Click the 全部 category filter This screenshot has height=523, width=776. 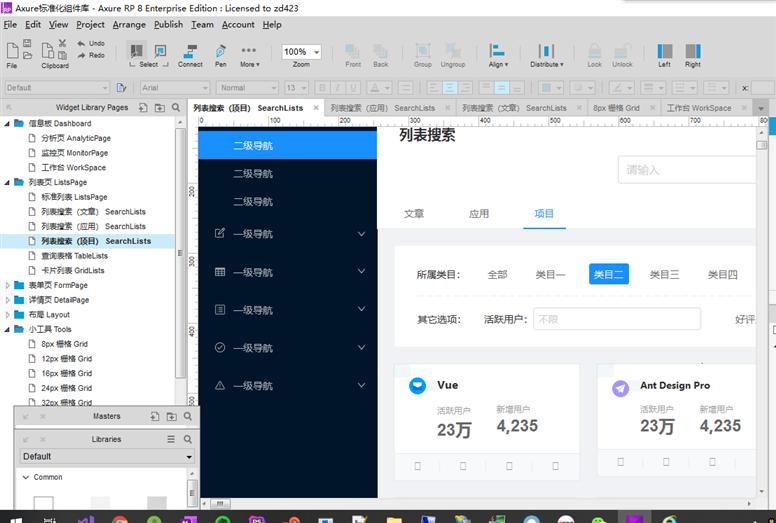coord(497,275)
